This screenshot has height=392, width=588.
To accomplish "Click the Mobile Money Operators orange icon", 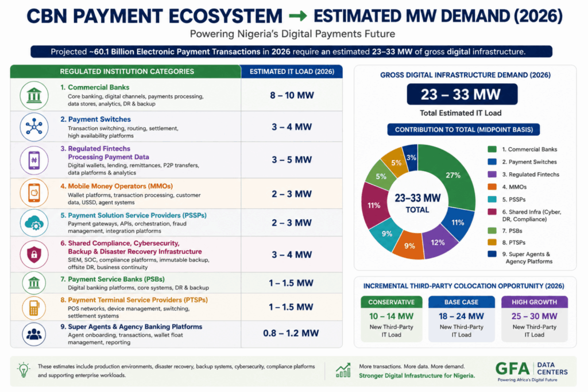I will [x=34, y=193].
